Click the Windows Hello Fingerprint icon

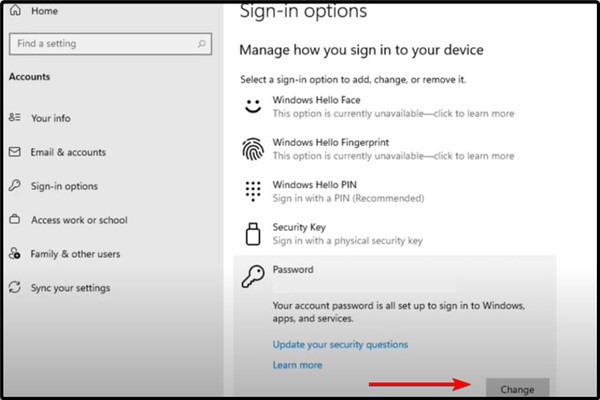254,149
